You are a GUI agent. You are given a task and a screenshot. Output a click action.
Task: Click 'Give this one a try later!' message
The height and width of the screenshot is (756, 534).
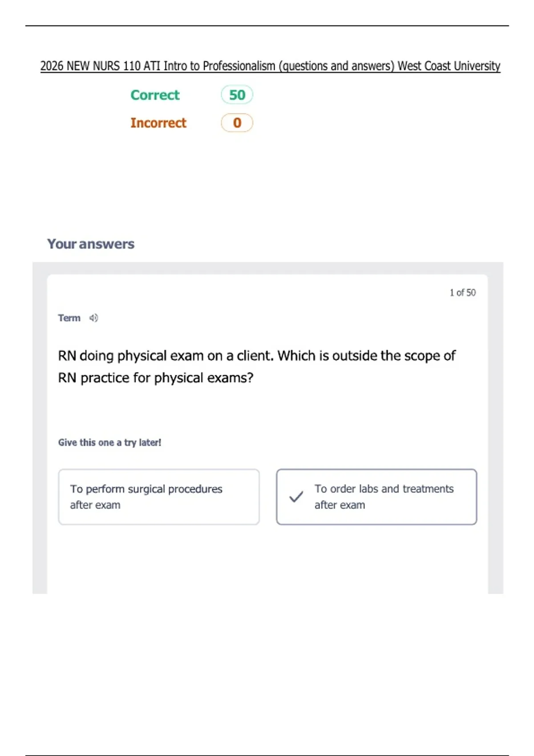(x=109, y=442)
